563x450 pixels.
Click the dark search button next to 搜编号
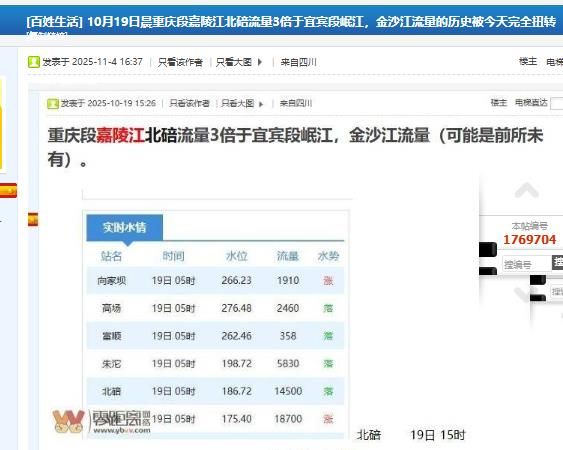coord(557,263)
